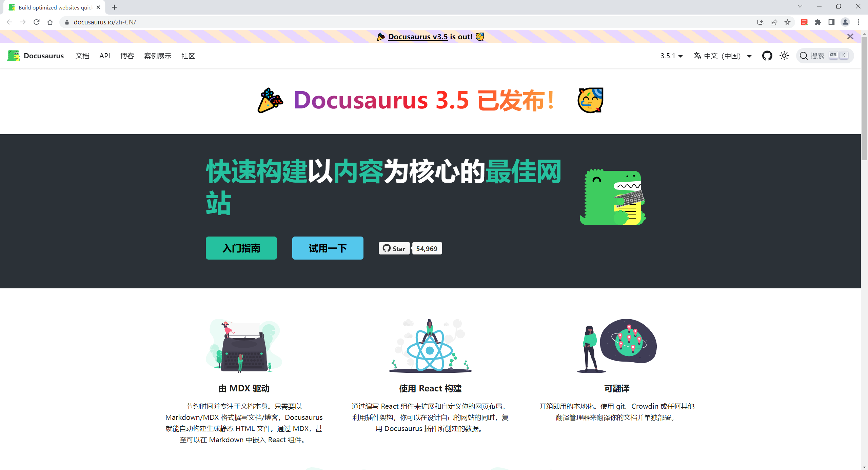This screenshot has width=868, height=470.
Task: Click the typewriter MDX illustration
Action: click(244, 346)
